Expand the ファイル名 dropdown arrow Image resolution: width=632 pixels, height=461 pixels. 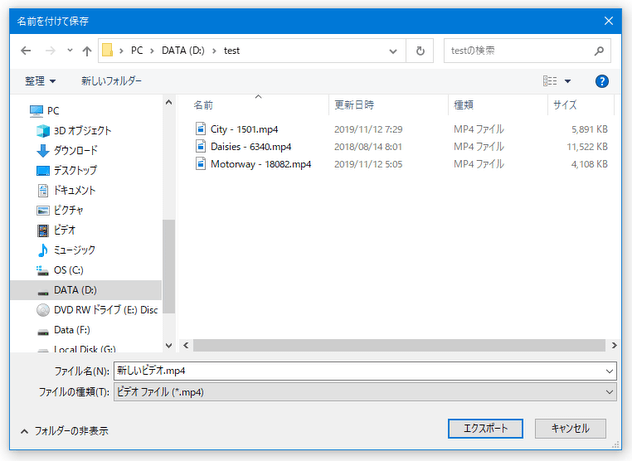(x=609, y=371)
